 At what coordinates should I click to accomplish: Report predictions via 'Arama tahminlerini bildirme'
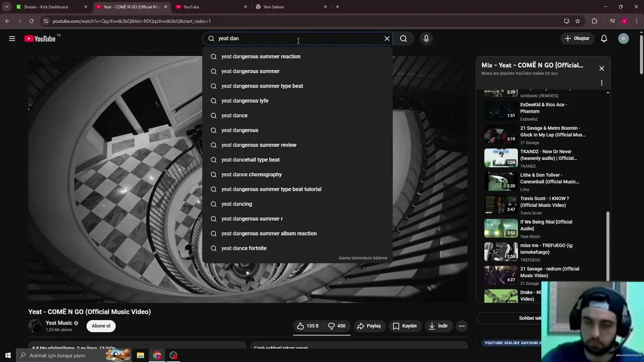(x=363, y=258)
